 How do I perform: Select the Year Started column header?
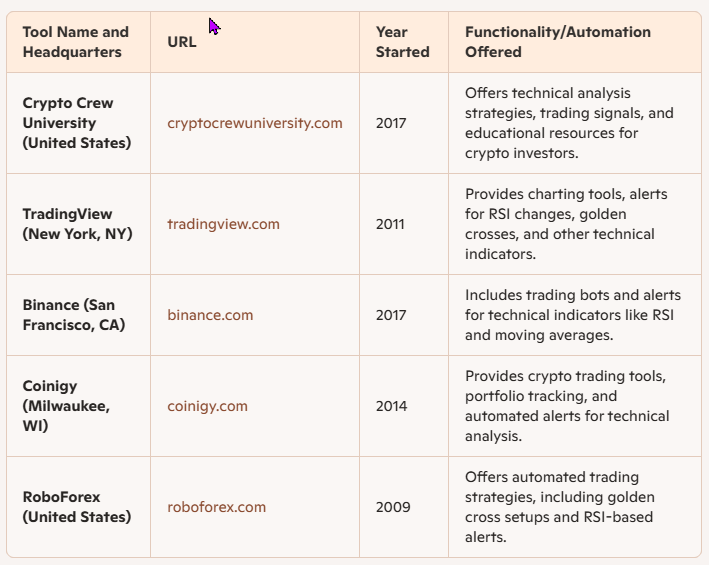point(402,42)
